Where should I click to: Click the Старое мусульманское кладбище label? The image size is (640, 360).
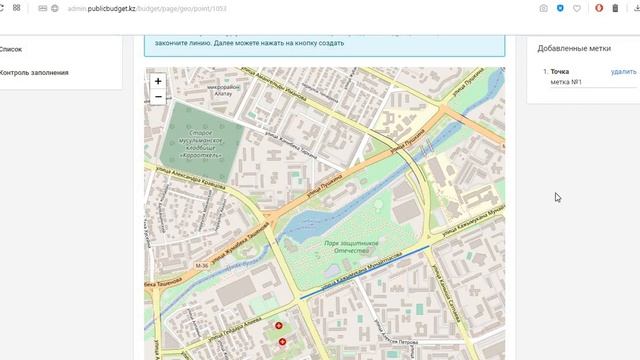click(201, 144)
